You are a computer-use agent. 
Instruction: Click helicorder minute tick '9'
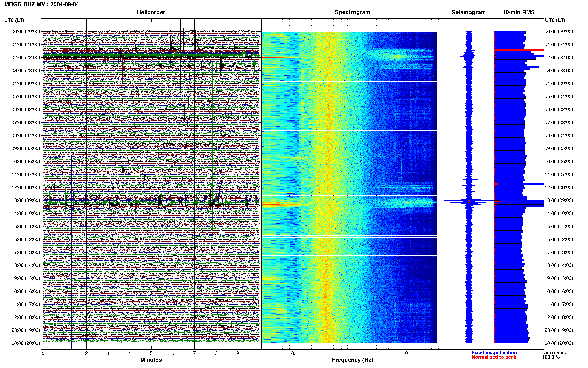tap(238, 353)
